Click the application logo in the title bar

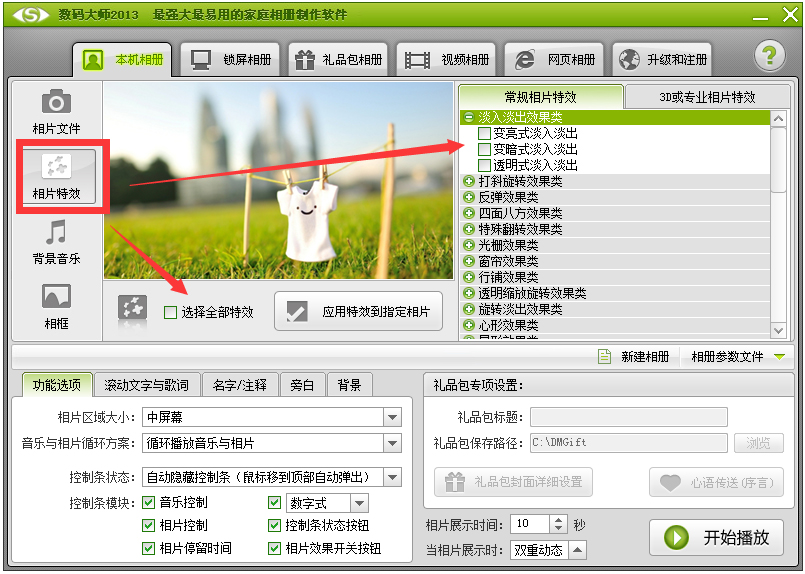(x=31, y=14)
